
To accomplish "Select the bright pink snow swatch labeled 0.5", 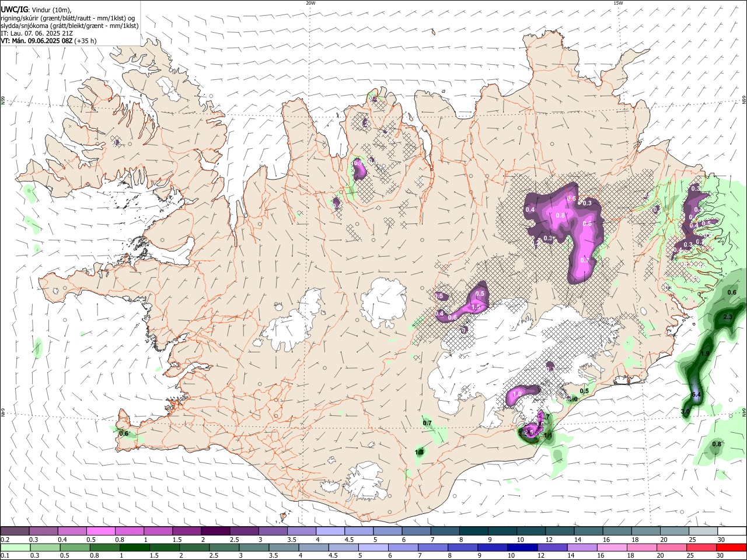I will click(x=100, y=531).
